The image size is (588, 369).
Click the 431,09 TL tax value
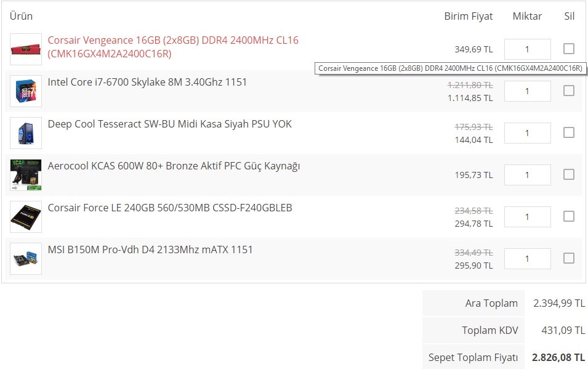click(x=563, y=330)
